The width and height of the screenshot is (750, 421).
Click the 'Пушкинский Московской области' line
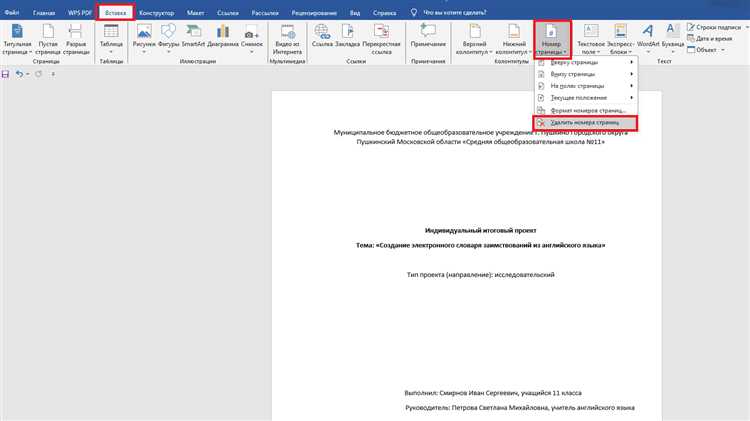(x=480, y=142)
